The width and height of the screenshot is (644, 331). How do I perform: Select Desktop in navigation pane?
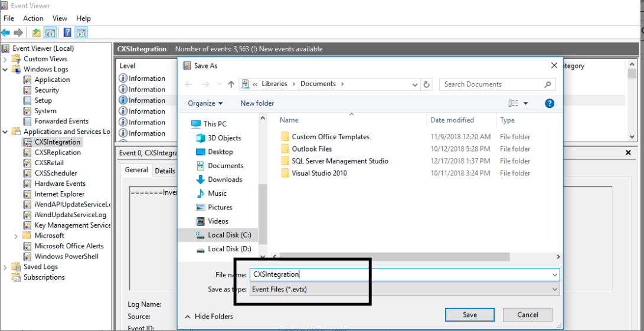click(x=214, y=152)
